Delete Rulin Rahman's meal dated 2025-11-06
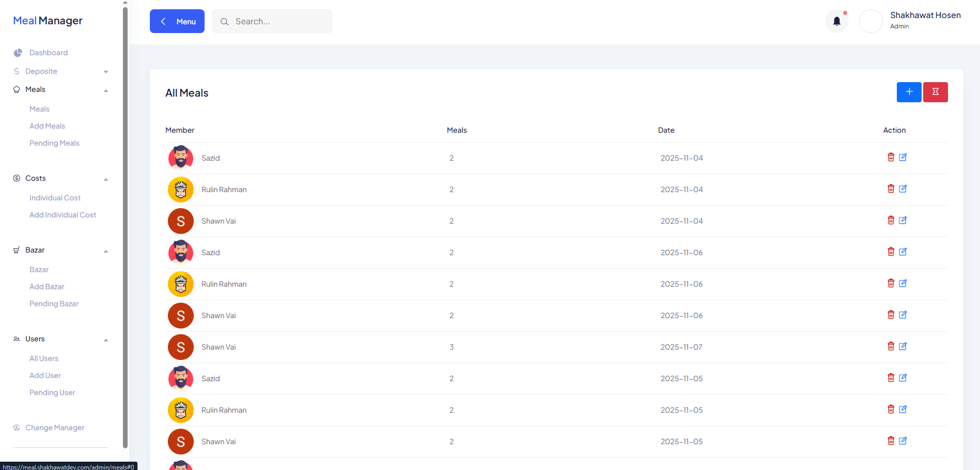This screenshot has width=980, height=470. [891, 284]
